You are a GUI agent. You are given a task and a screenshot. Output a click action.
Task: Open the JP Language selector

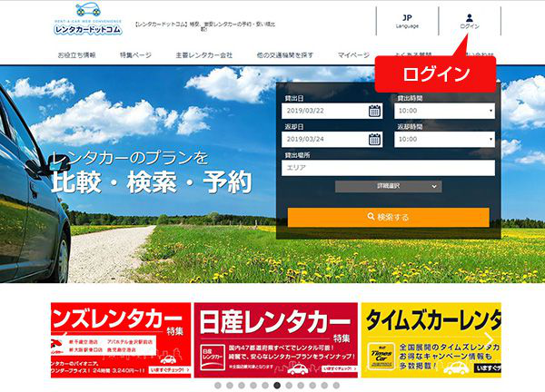(x=407, y=21)
